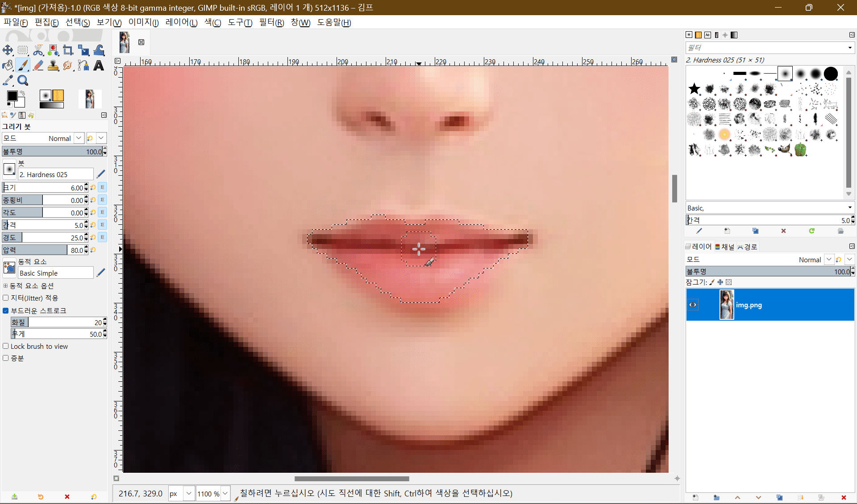Image resolution: width=857 pixels, height=504 pixels.
Task: Switch to the 채널 channels tab
Action: (725, 247)
